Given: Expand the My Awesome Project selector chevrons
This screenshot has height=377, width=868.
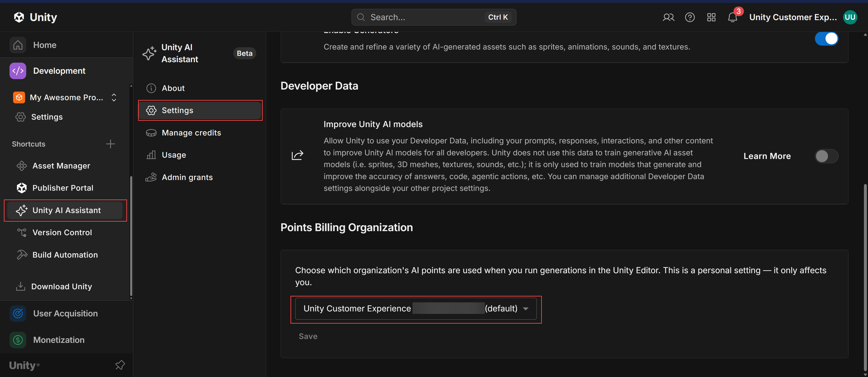Looking at the screenshot, I should [114, 97].
